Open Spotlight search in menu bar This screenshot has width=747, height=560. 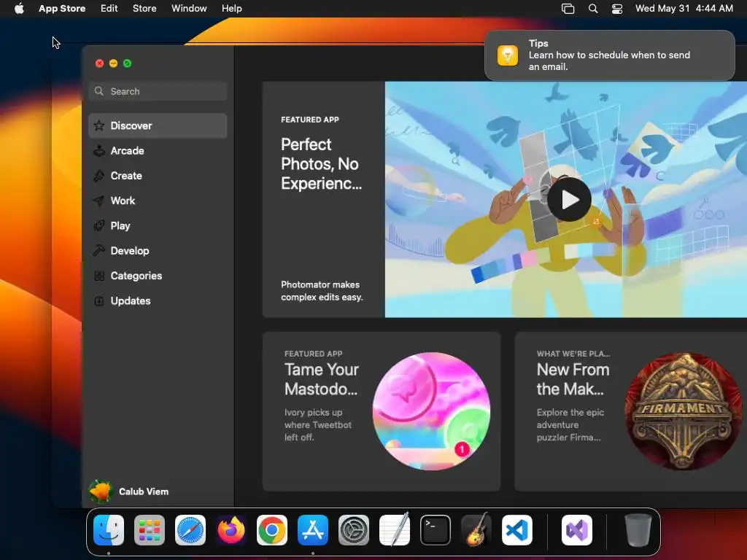coord(593,9)
